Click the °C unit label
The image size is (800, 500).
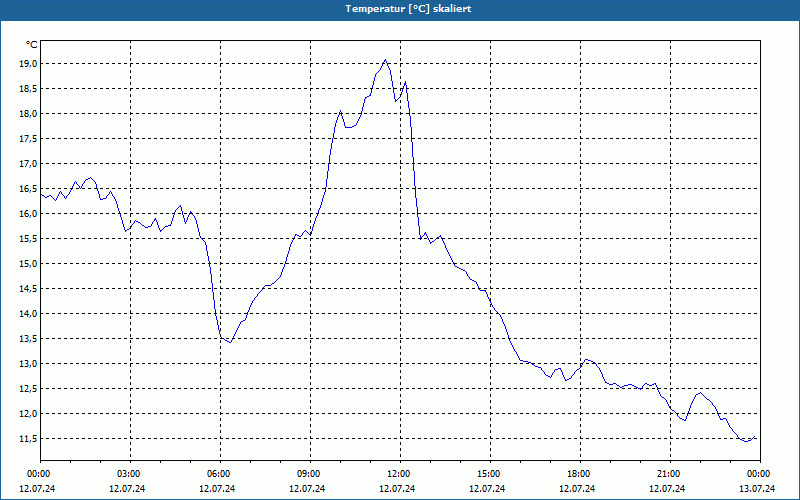pyautogui.click(x=32, y=45)
